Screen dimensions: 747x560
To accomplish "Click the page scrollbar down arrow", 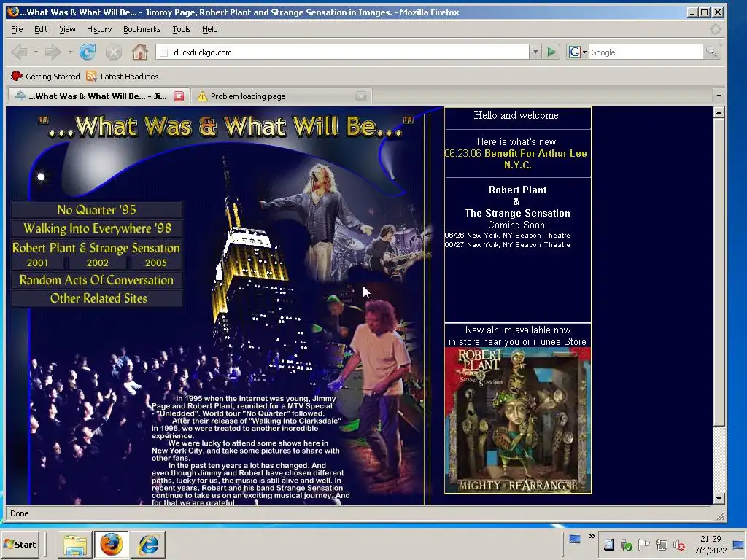I will (719, 499).
